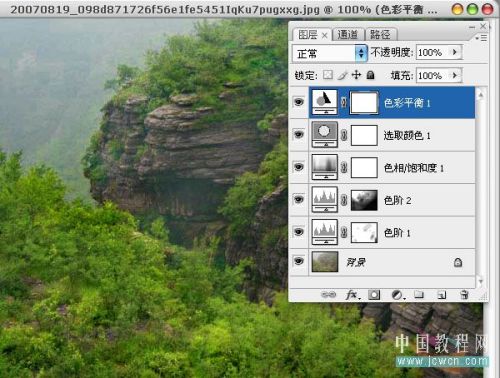This screenshot has height=378, width=500.
Task: Click the 色彩平衡 1 layer mask thumbnail
Action: [364, 103]
